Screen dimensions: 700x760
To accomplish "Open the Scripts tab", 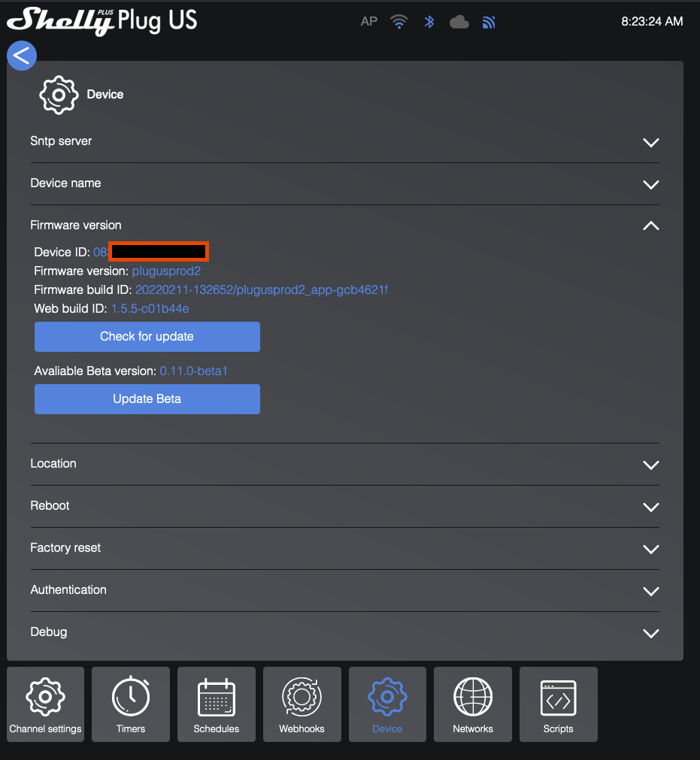I will point(559,704).
